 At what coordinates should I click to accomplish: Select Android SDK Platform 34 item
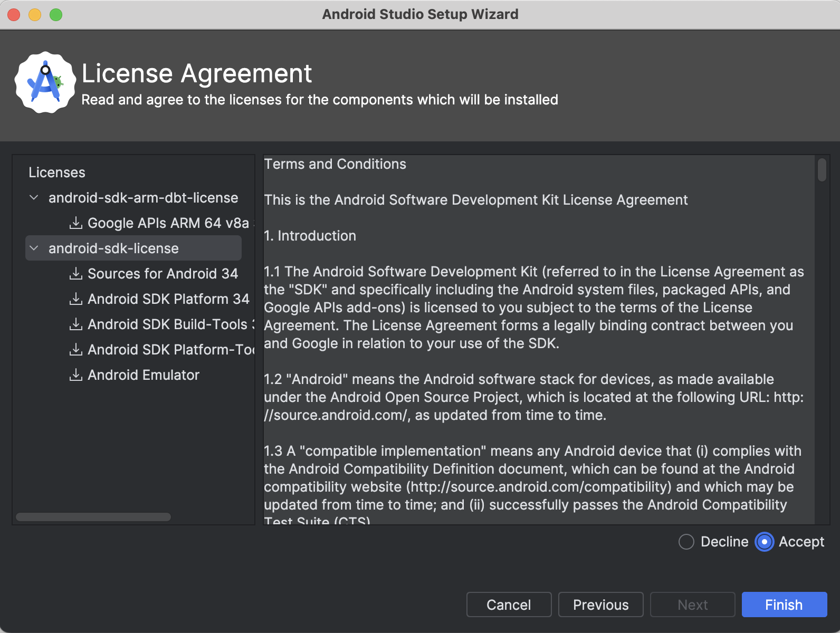pyautogui.click(x=168, y=299)
